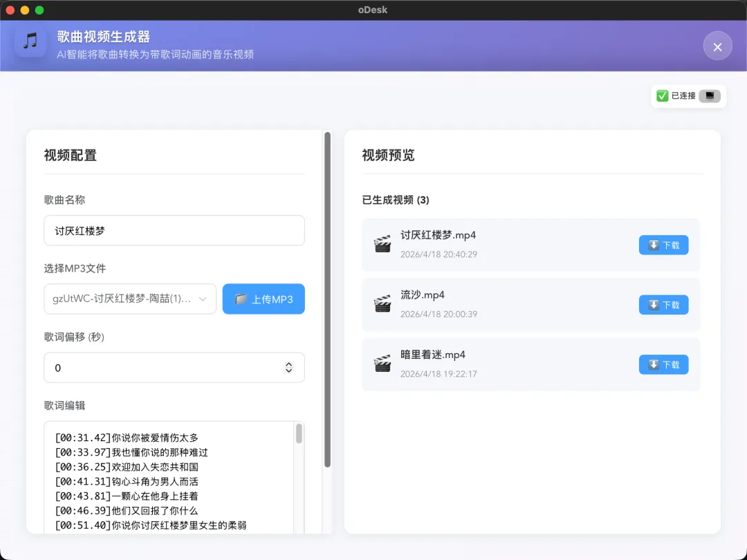The height and width of the screenshot is (560, 747).
Task: Click the lyrics textarea scrollbar thumb
Action: [x=299, y=433]
